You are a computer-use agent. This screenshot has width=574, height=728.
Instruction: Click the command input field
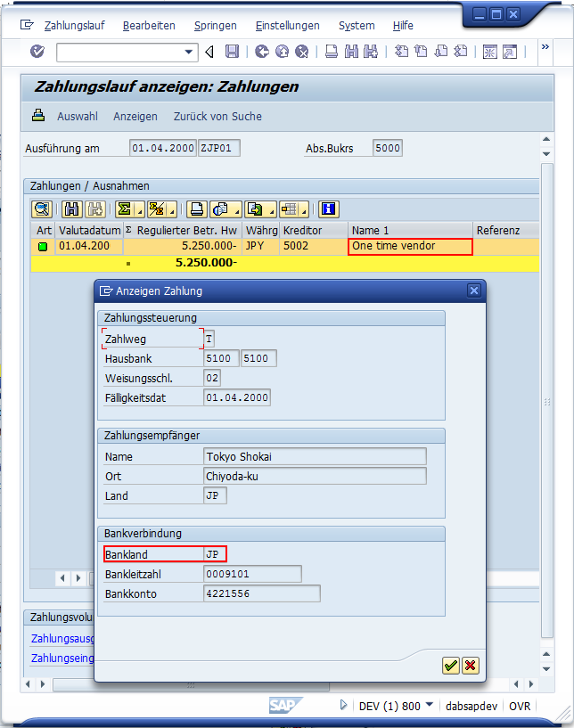coord(119,52)
